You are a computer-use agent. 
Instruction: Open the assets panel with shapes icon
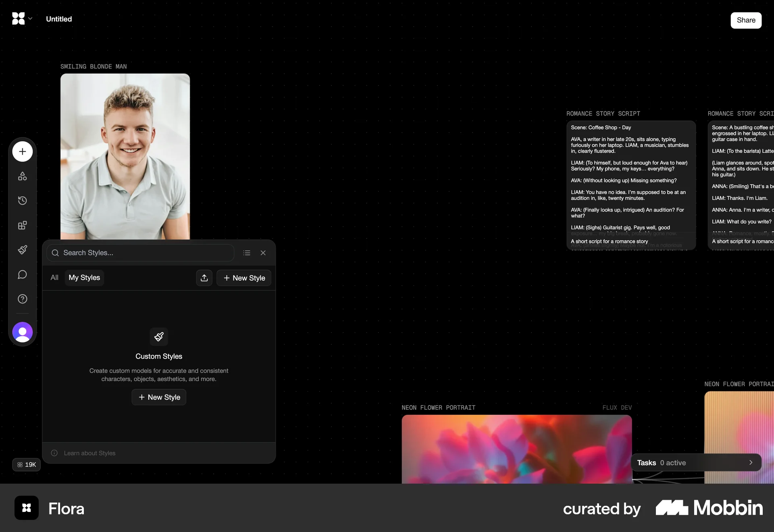(x=22, y=176)
